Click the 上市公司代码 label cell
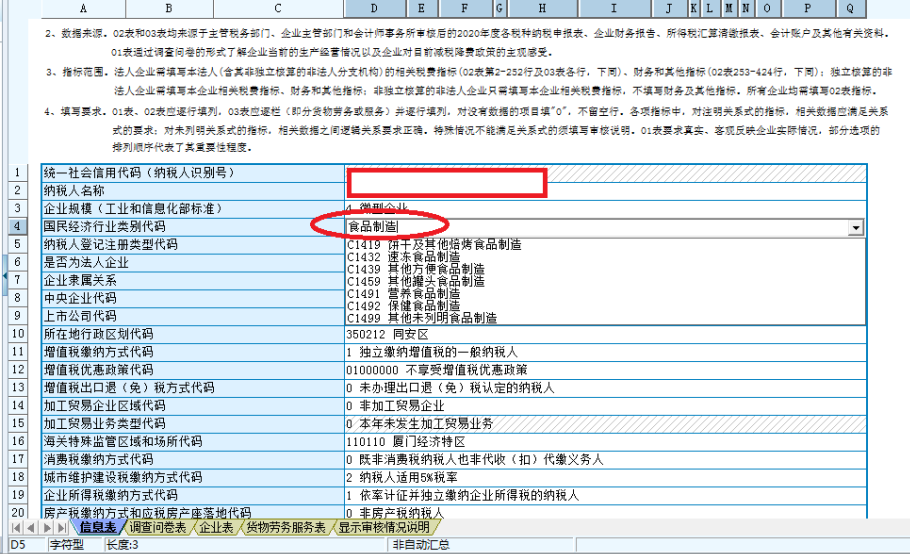The image size is (910, 554). [193, 316]
